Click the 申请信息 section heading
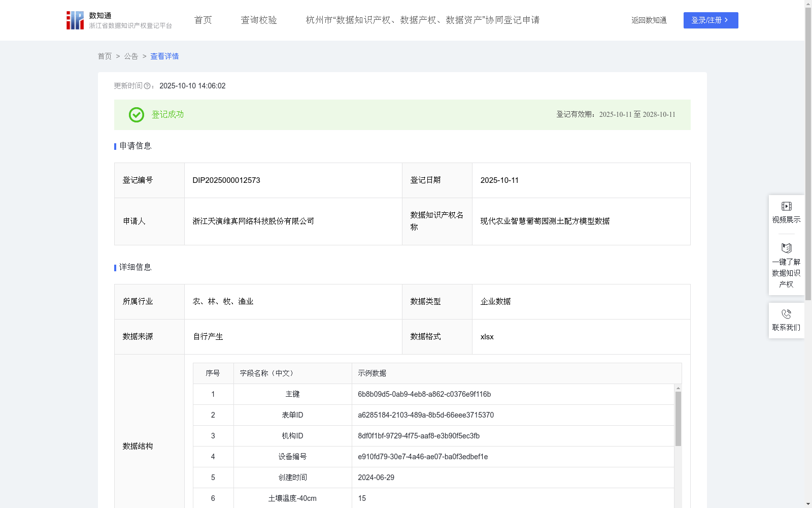This screenshot has height=508, width=812. [x=136, y=146]
